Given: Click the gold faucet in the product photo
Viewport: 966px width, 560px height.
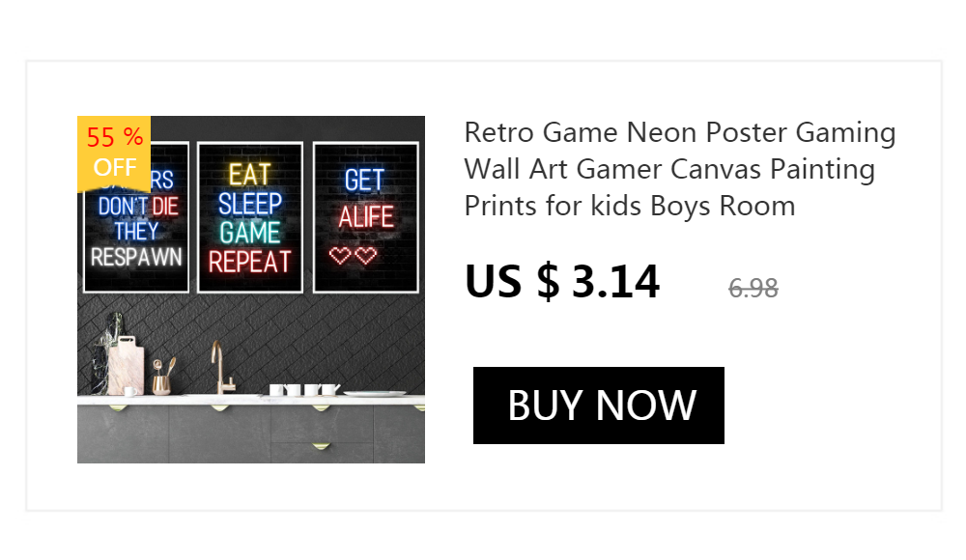Looking at the screenshot, I should click(x=218, y=367).
